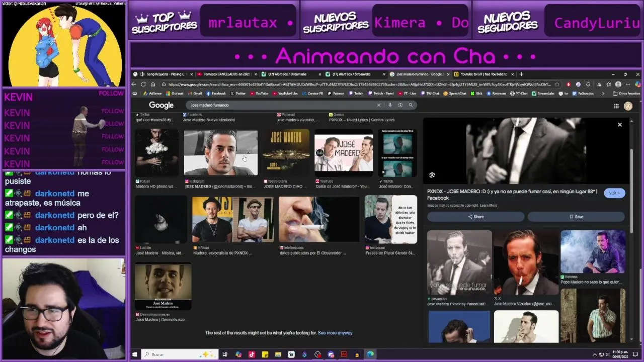Open Quién es José Madero YouTube thumbnail
Viewport: 644px width, 362px height.
coord(344,152)
